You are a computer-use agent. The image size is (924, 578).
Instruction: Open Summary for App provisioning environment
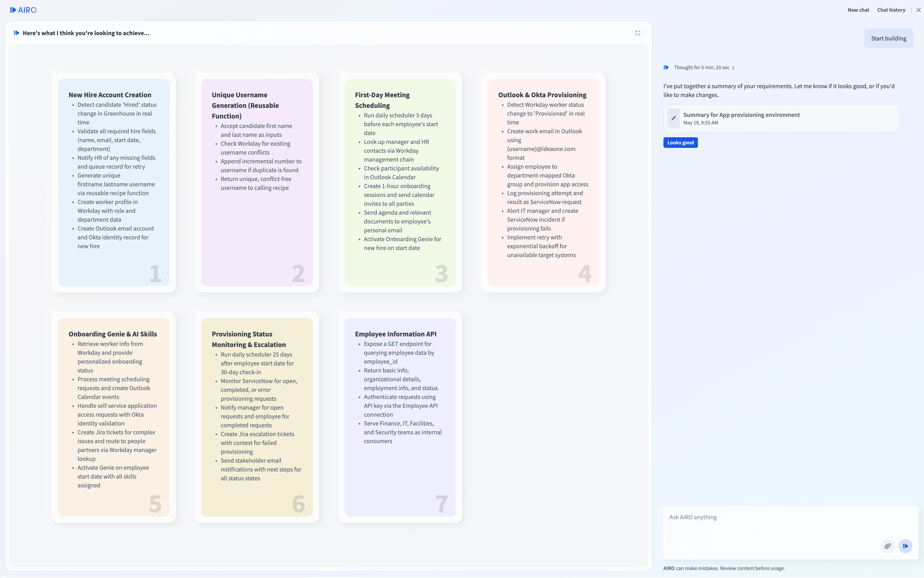781,118
